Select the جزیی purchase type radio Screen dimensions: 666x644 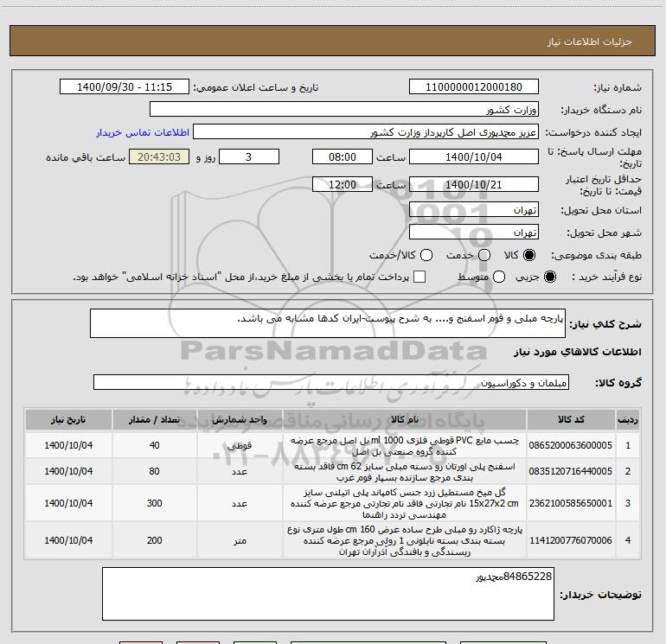click(549, 277)
